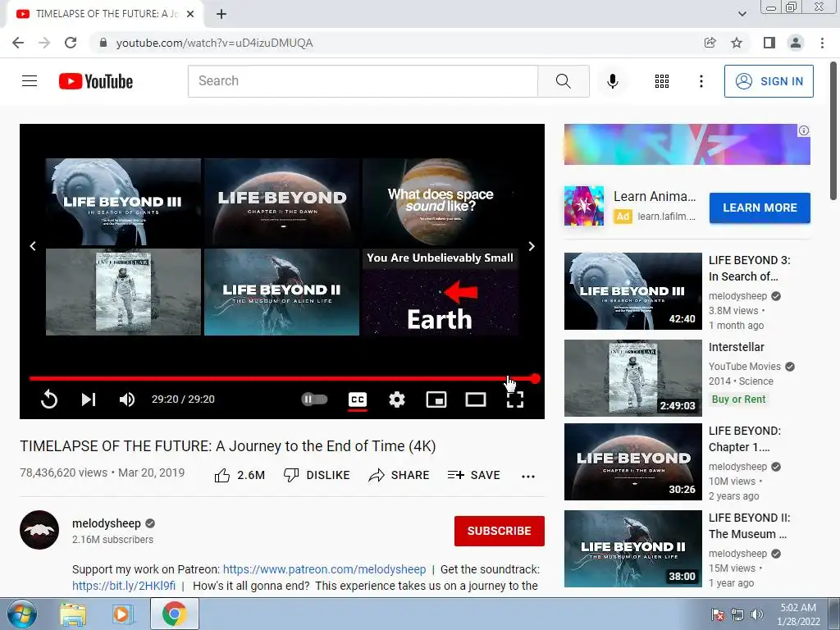Click the DISLIKE thumbs down button
Image resolution: width=840 pixels, height=630 pixels.
317,475
